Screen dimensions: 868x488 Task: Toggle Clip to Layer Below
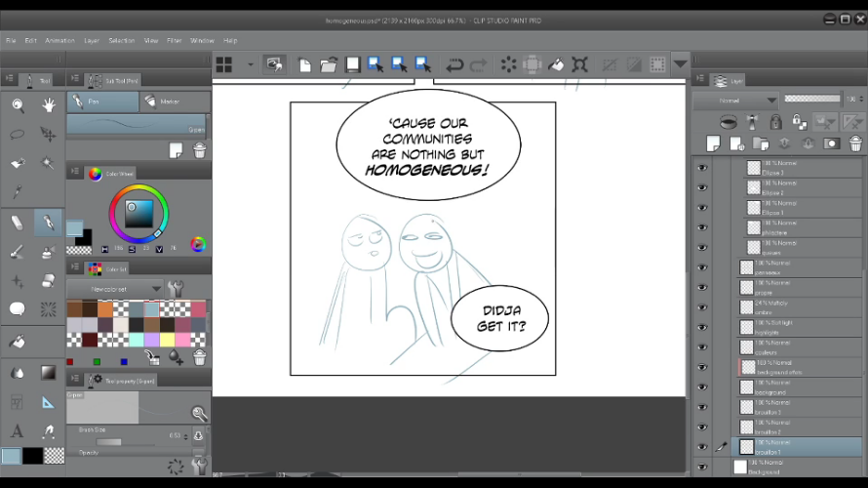pyautogui.click(x=728, y=122)
